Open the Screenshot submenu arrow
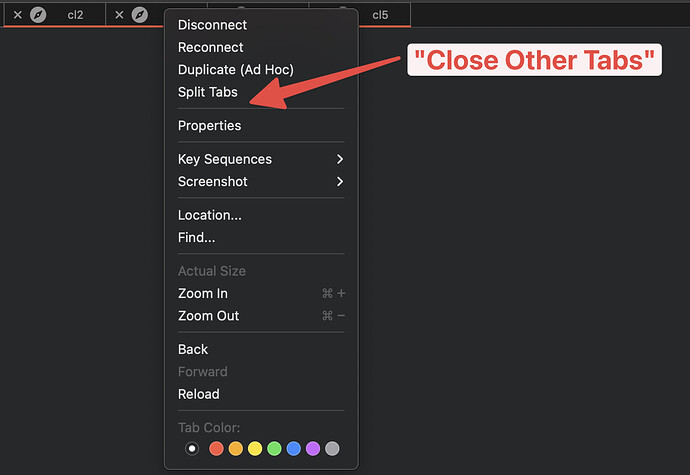The width and height of the screenshot is (690, 475). click(340, 181)
